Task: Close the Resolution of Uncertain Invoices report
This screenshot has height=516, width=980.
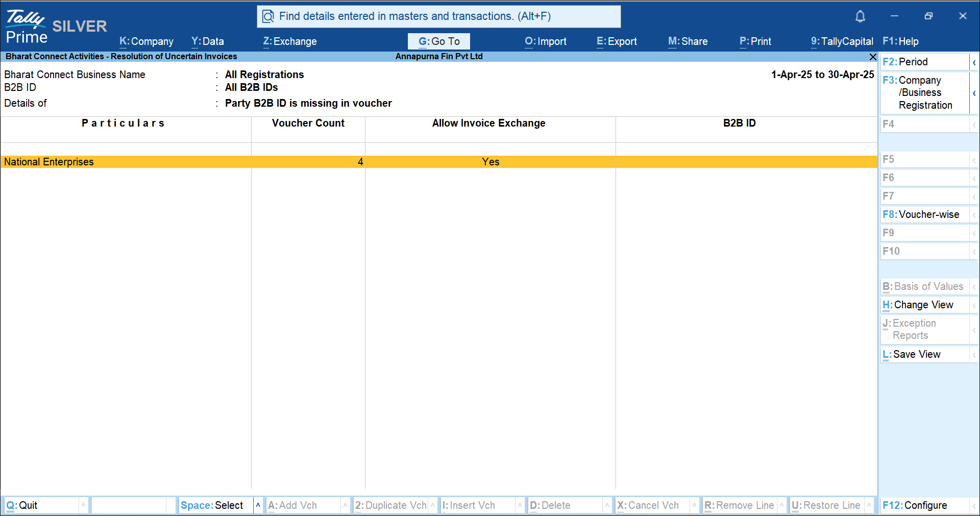Action: [873, 57]
